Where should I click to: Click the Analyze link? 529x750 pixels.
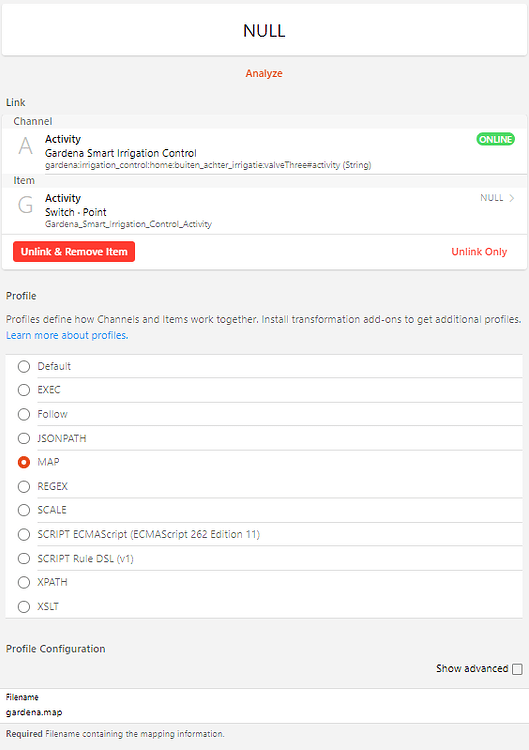tap(264, 73)
